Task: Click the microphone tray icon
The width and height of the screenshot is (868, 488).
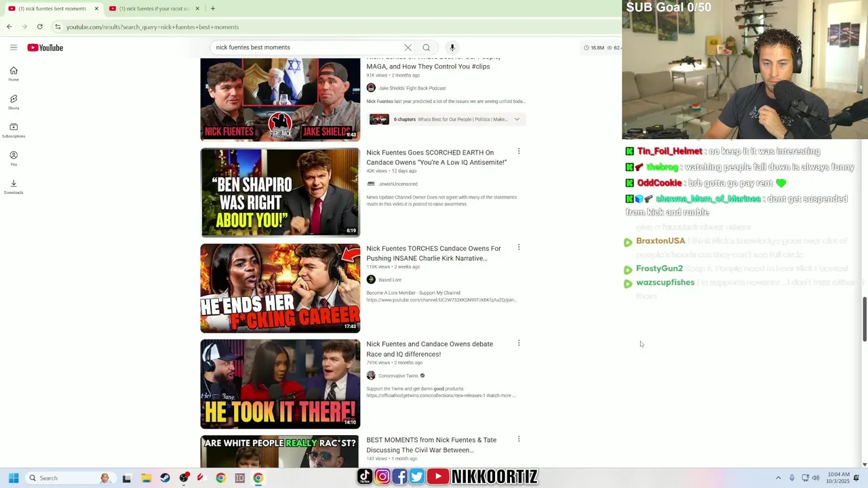Action: point(791,478)
